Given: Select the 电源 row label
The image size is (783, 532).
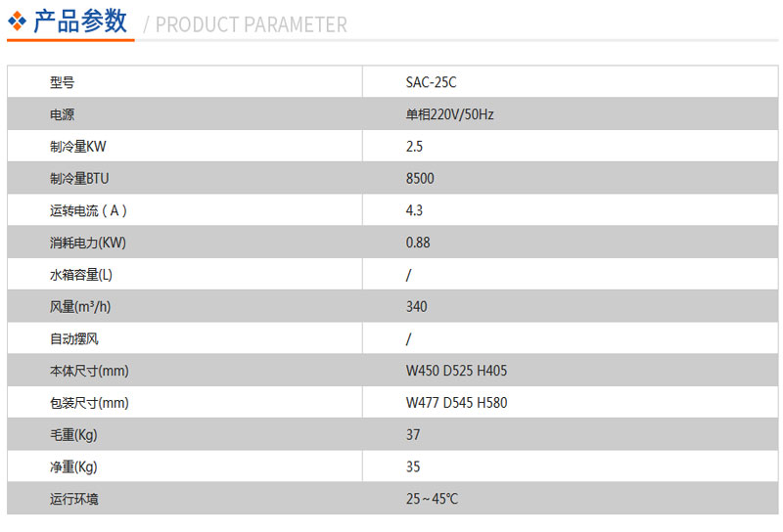Looking at the screenshot, I should click(62, 114).
